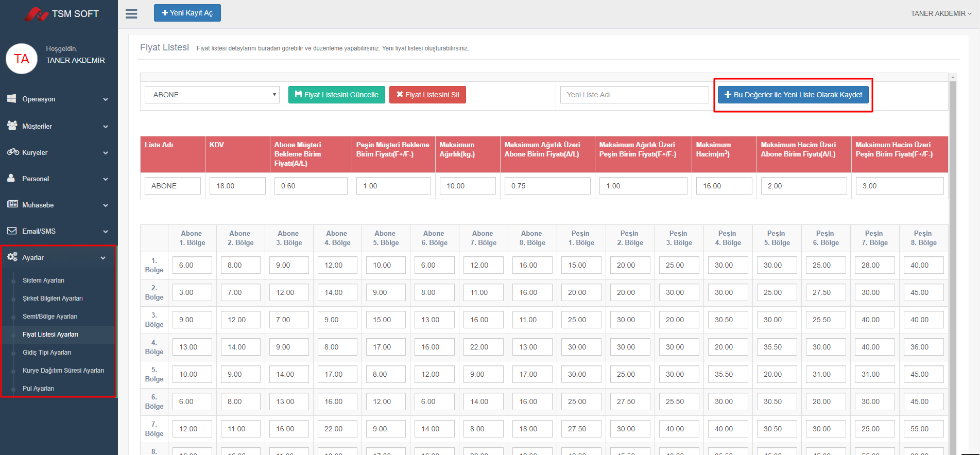Click the Yeni Kayıt Aç button
Image resolution: width=980 pixels, height=455 pixels.
[x=187, y=13]
